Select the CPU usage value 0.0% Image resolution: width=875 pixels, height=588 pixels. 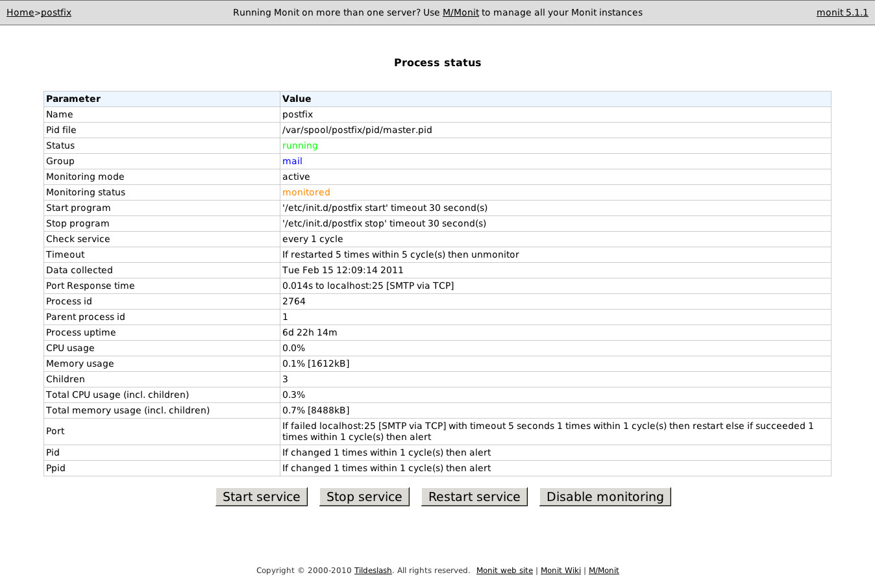click(293, 348)
